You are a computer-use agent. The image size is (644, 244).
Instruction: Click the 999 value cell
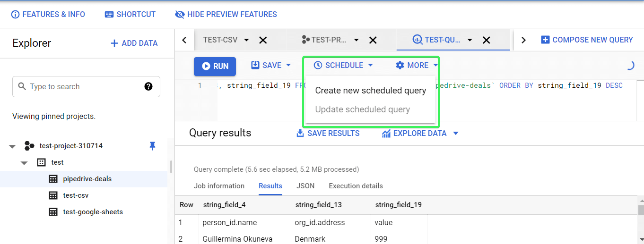(399, 238)
